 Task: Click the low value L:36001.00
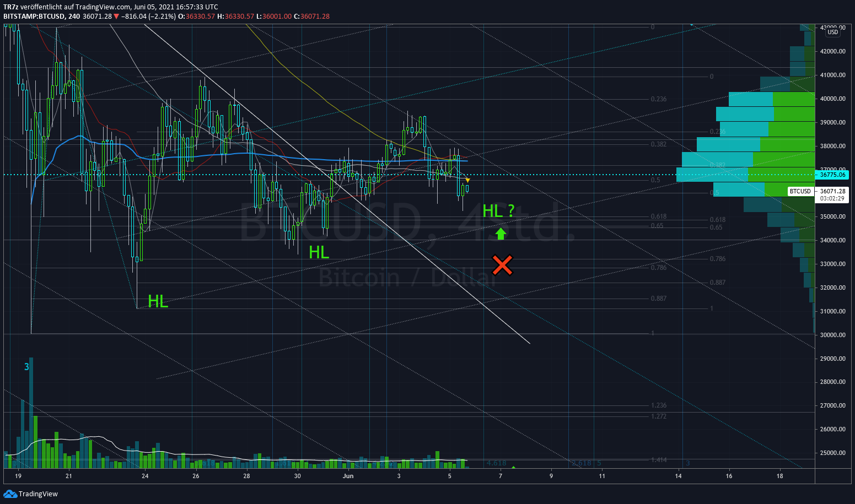click(x=273, y=16)
